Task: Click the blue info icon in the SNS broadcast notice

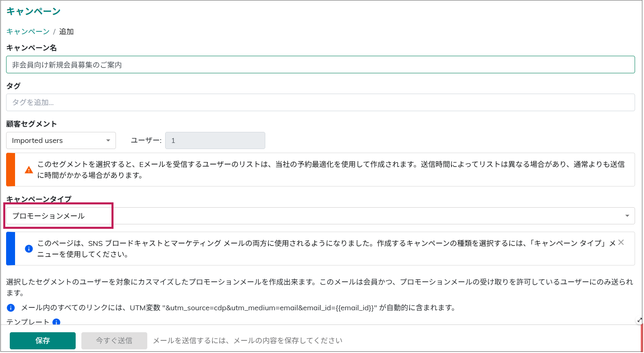Action: point(29,248)
